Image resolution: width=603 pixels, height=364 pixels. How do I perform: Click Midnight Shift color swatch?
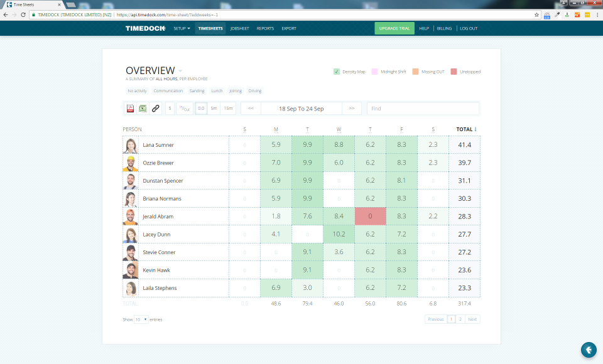click(374, 72)
